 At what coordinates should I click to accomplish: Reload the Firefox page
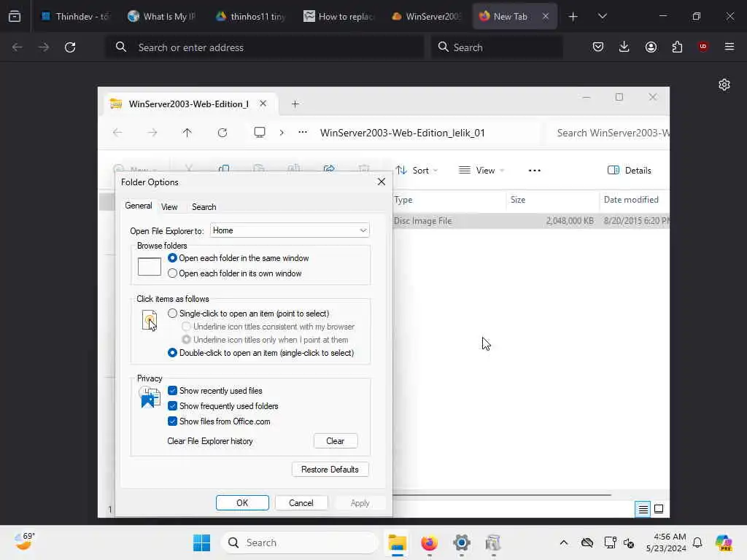(70, 47)
